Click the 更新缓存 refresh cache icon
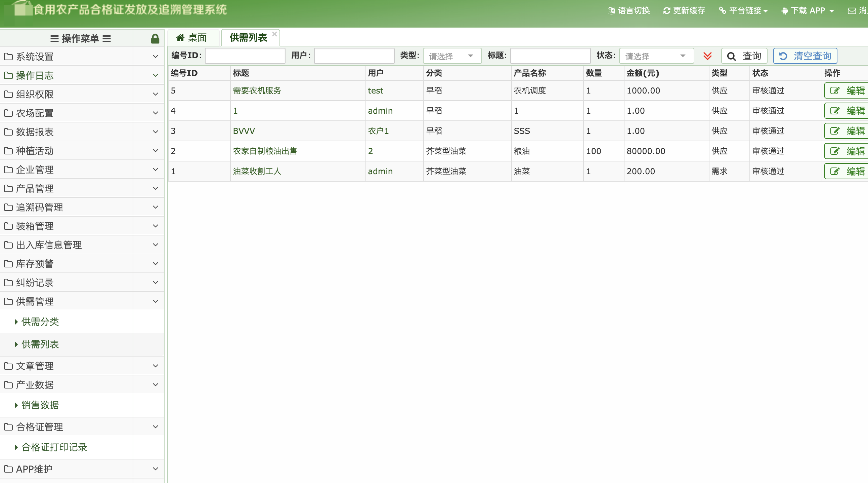 point(666,10)
